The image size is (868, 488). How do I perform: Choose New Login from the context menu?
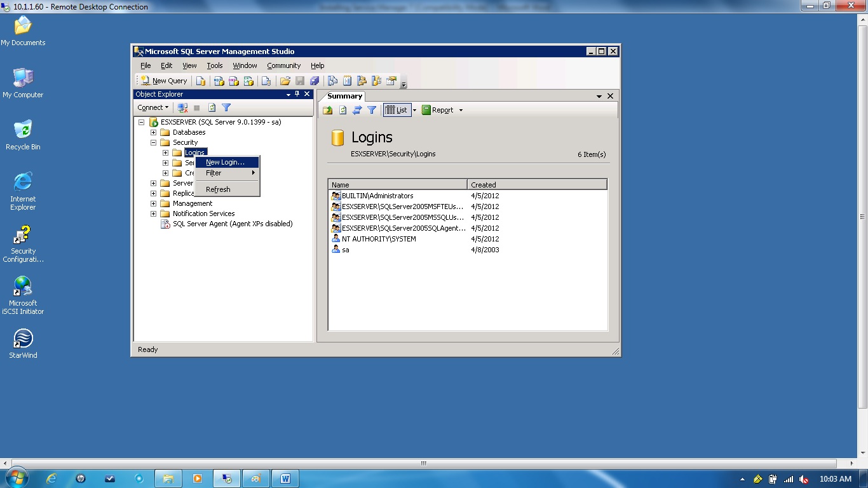pyautogui.click(x=226, y=162)
